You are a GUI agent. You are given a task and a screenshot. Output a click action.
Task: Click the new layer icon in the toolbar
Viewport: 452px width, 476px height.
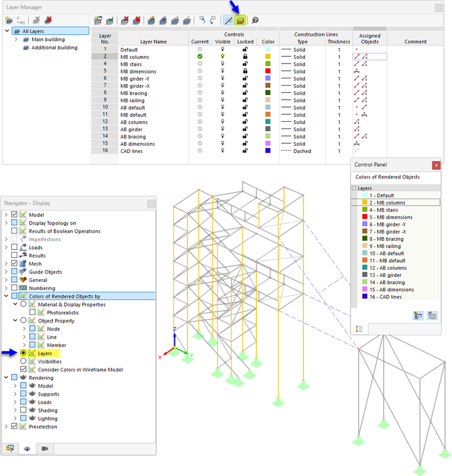click(x=98, y=20)
